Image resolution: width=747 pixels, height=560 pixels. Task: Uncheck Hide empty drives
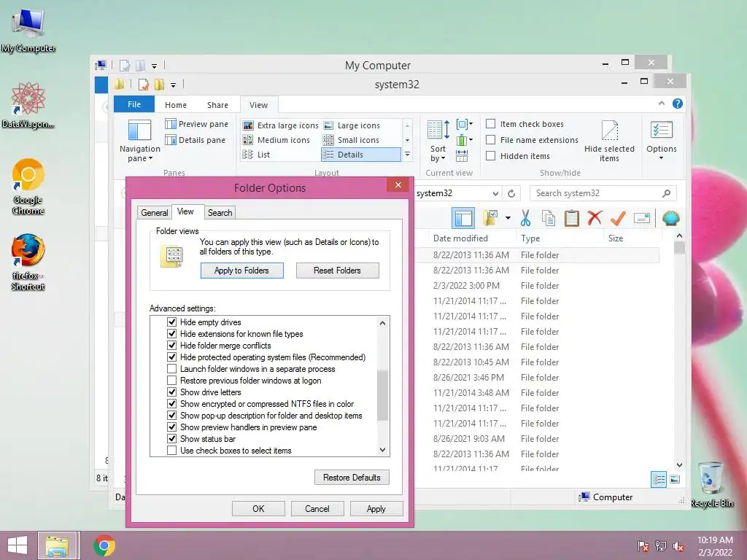[172, 322]
